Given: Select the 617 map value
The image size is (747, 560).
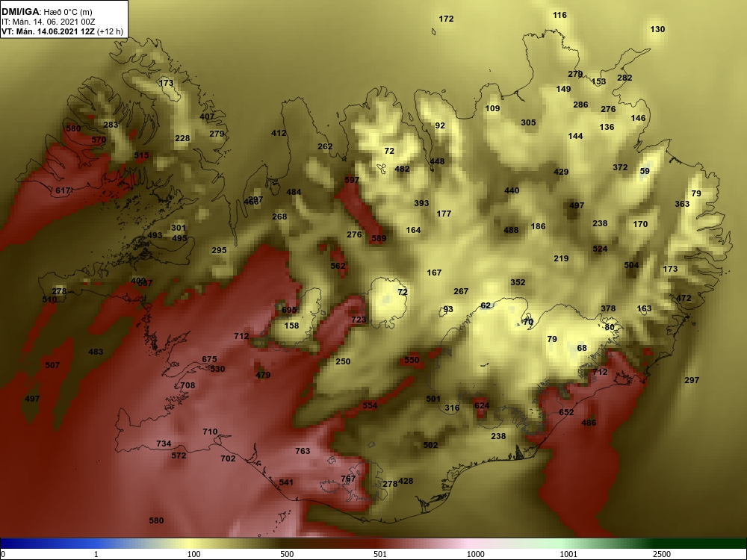Looking at the screenshot, I should click(x=63, y=191).
